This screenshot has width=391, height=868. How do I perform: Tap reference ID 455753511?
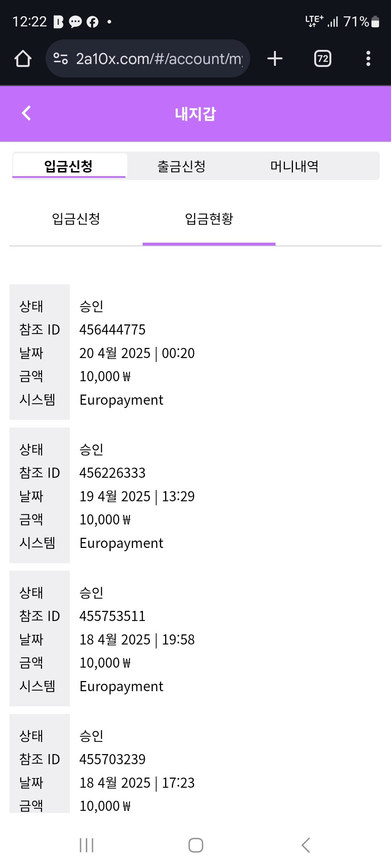(113, 616)
